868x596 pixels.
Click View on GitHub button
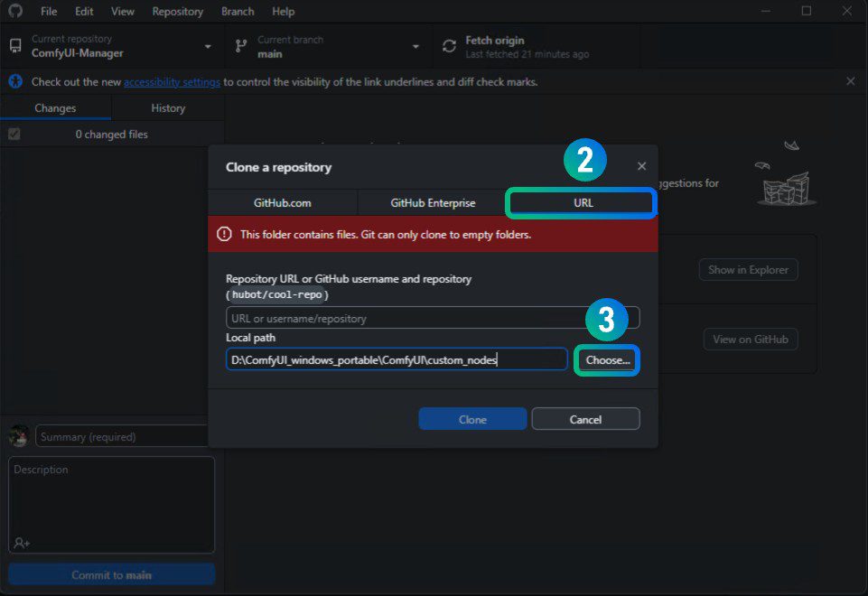click(750, 340)
